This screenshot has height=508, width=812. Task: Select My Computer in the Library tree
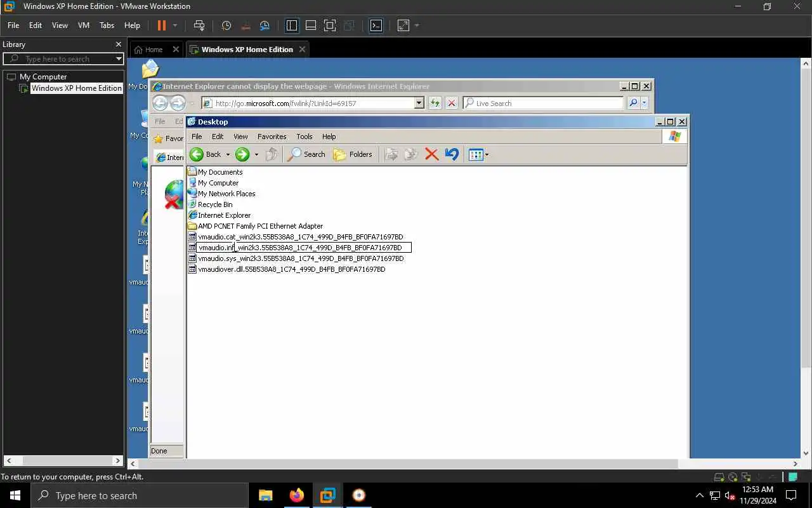(x=43, y=77)
